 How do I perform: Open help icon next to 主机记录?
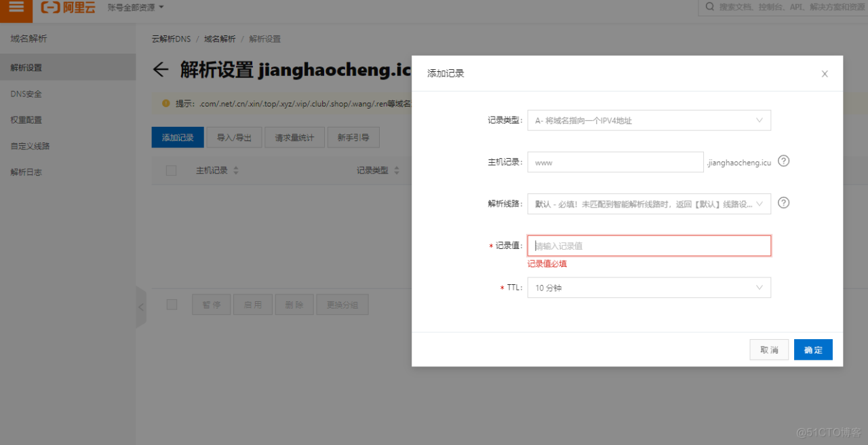click(784, 161)
